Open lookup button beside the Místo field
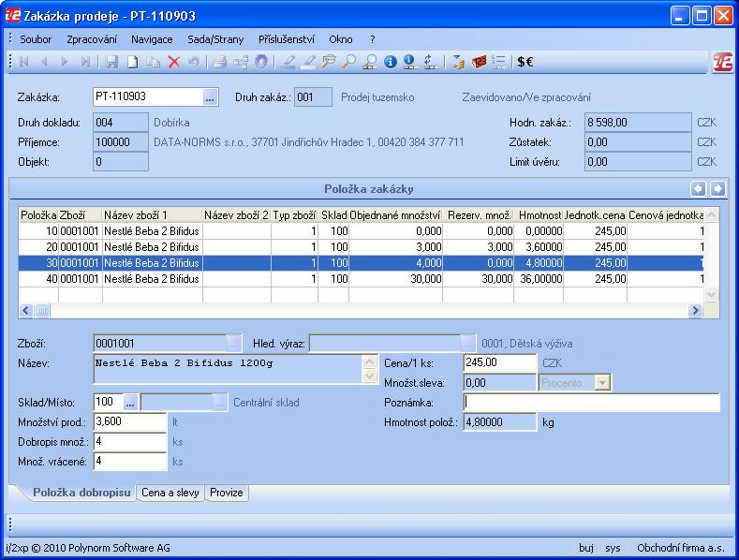 pyautogui.click(x=218, y=403)
